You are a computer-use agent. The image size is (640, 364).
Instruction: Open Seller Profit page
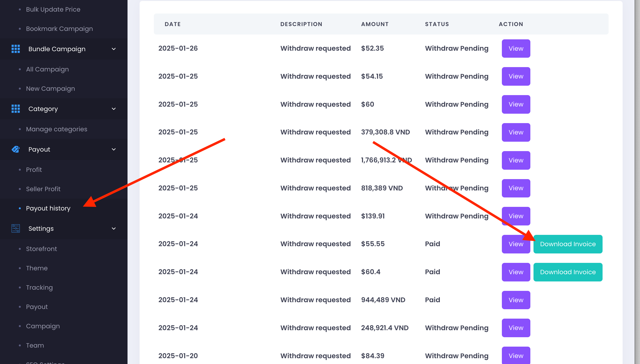pyautogui.click(x=43, y=189)
